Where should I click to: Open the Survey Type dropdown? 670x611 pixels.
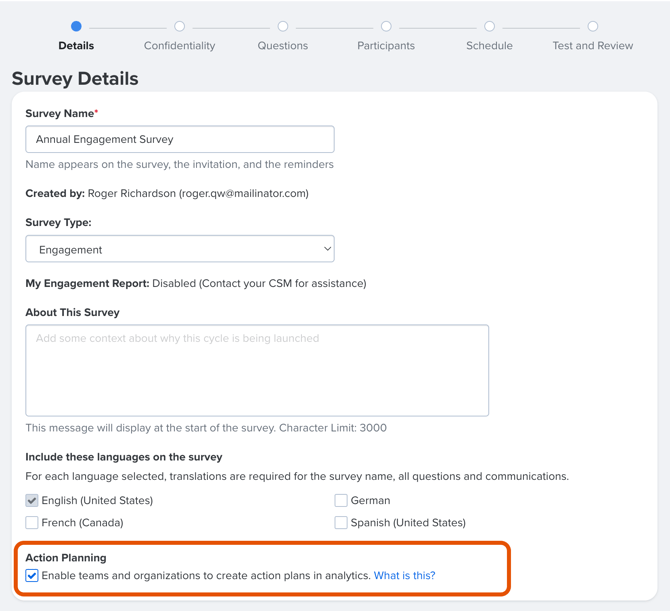180,249
